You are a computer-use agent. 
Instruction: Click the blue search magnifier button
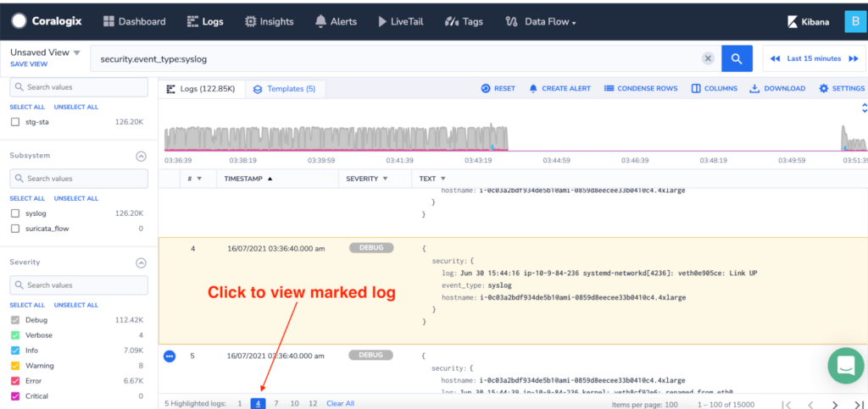click(x=737, y=58)
